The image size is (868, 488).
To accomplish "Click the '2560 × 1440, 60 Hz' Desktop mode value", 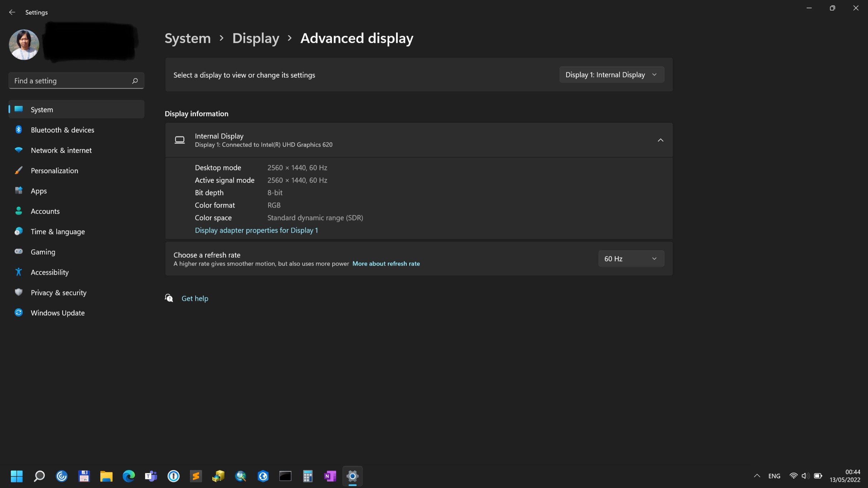I will pos(297,168).
